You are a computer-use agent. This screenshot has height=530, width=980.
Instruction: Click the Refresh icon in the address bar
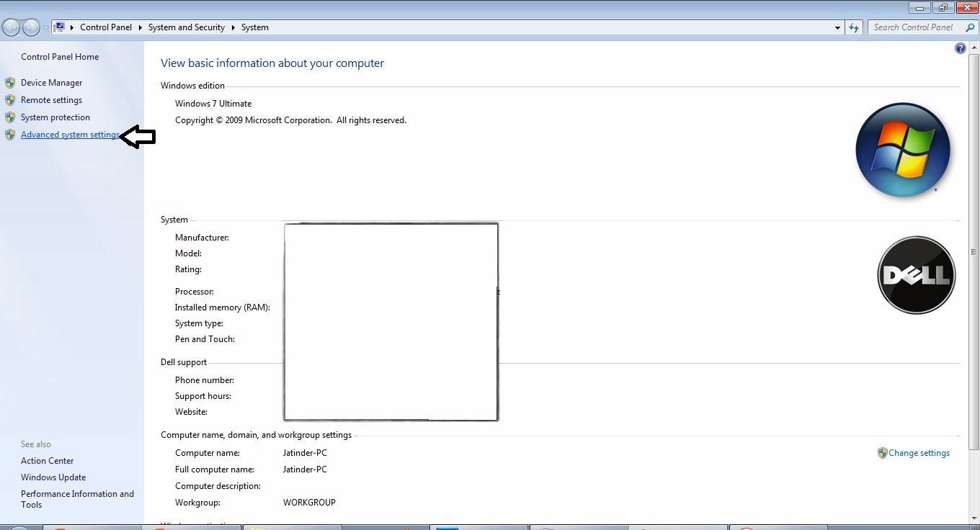[854, 27]
